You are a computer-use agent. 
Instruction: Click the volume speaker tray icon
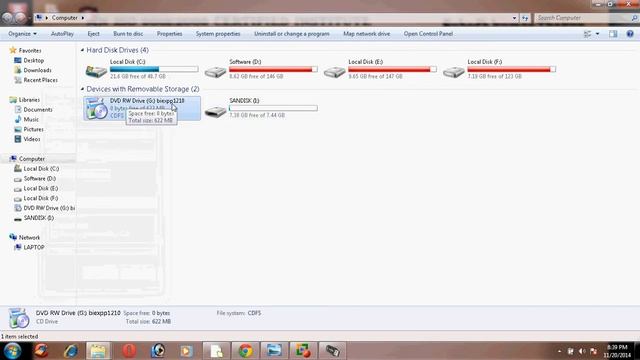click(x=582, y=351)
